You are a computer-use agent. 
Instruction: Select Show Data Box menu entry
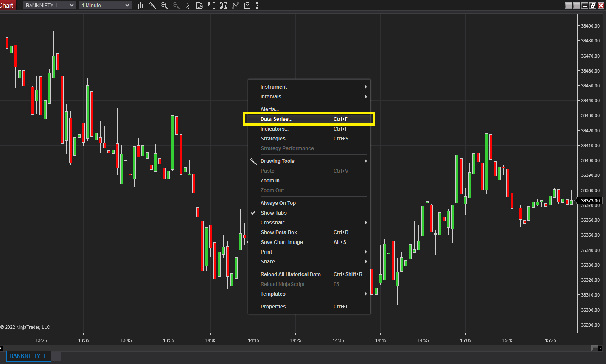click(309, 232)
